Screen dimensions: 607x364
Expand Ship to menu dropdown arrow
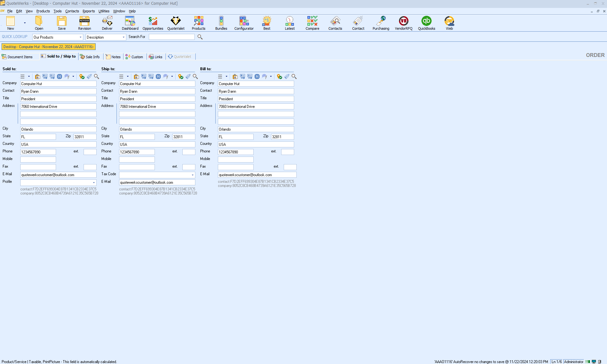click(x=128, y=77)
